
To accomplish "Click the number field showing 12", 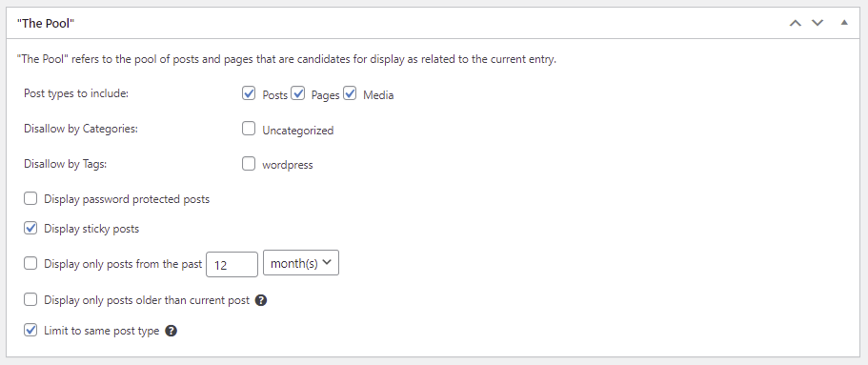I will coord(232,264).
